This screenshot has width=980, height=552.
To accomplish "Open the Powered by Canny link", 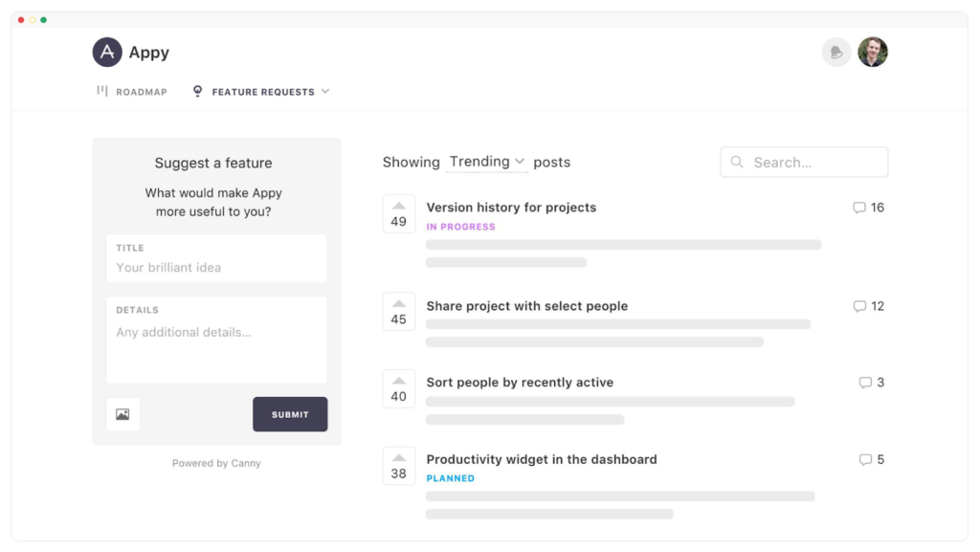I will [x=216, y=463].
